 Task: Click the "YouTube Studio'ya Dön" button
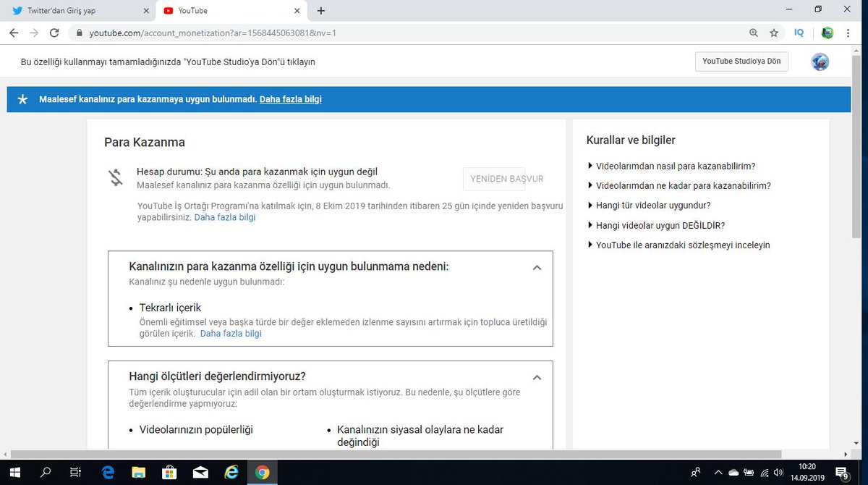click(x=741, y=62)
